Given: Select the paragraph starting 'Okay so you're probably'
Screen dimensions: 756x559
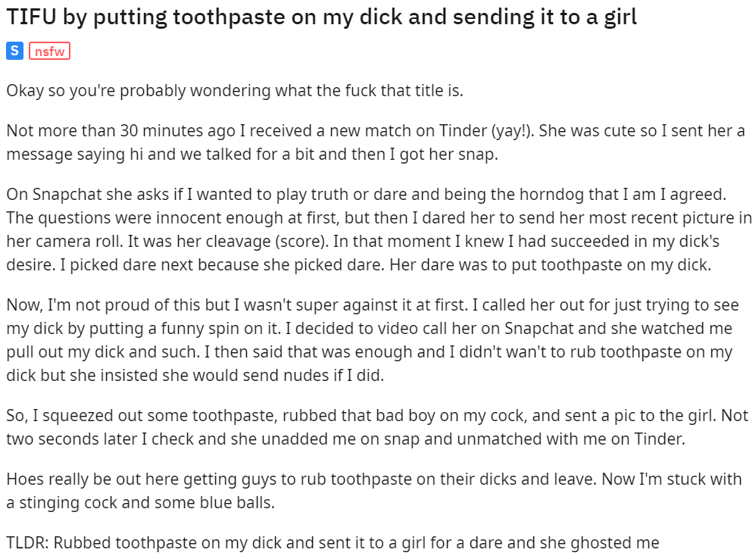Looking at the screenshot, I should click(235, 91).
